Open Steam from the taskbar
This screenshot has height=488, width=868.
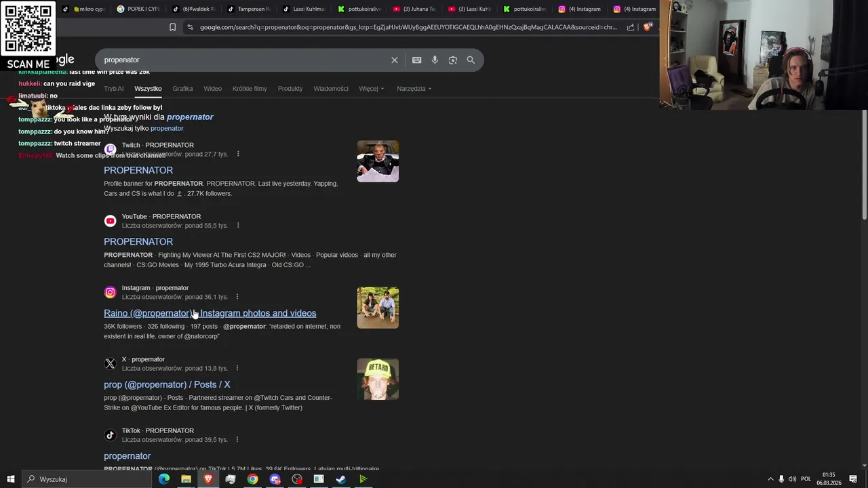coord(341,479)
